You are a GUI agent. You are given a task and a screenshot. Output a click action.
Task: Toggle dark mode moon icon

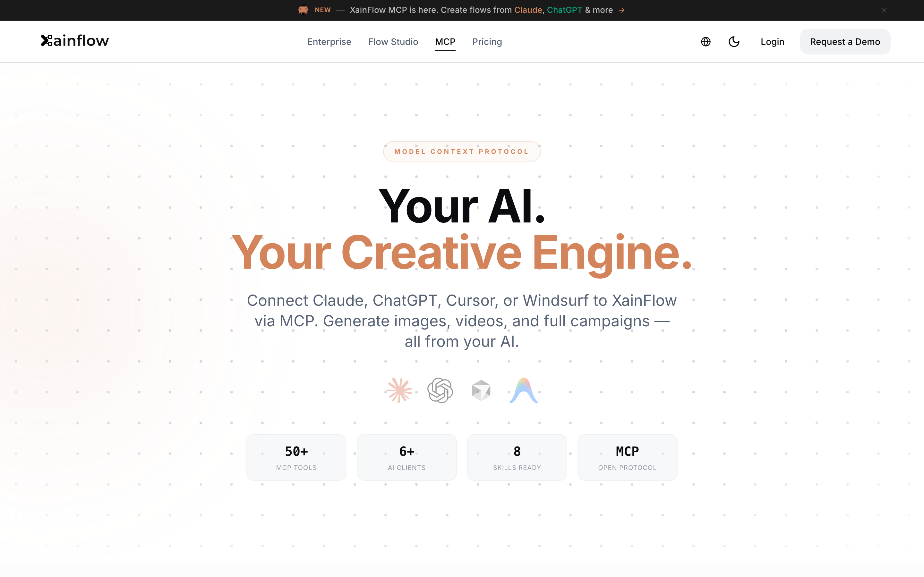pyautogui.click(x=734, y=42)
